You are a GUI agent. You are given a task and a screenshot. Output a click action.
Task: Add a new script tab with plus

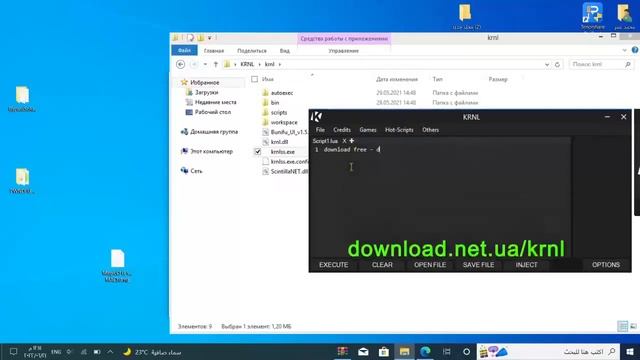tap(351, 141)
